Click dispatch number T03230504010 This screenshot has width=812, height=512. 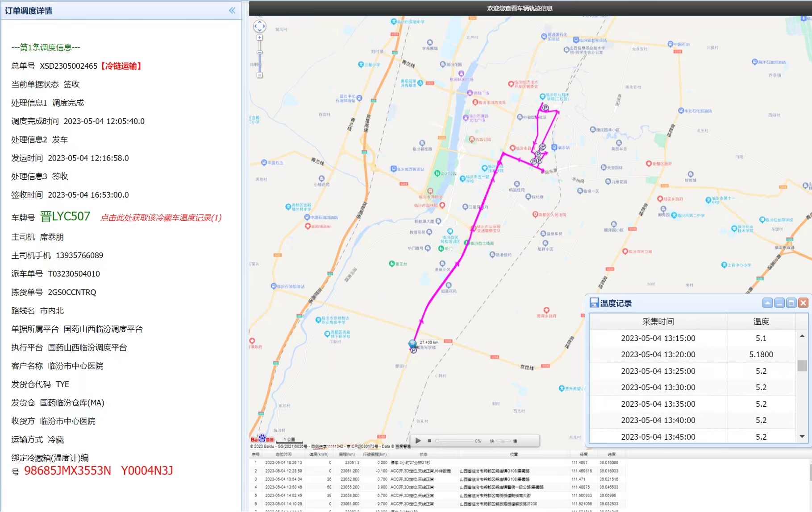pyautogui.click(x=74, y=274)
